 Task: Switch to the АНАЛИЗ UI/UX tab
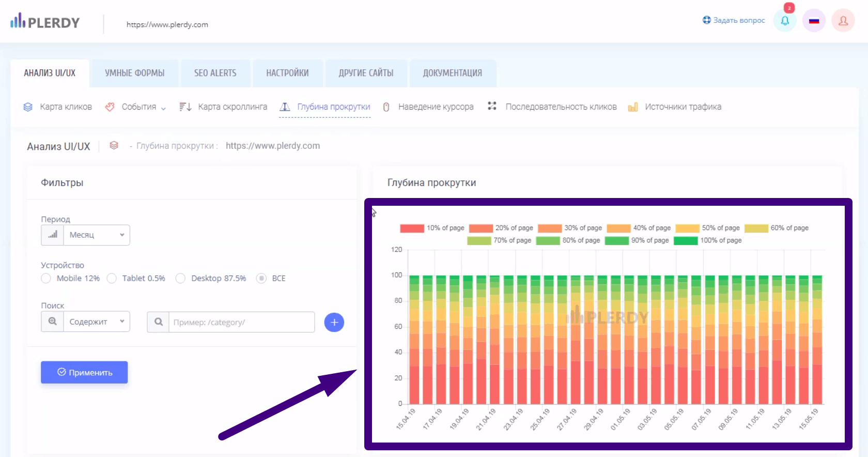coord(50,73)
